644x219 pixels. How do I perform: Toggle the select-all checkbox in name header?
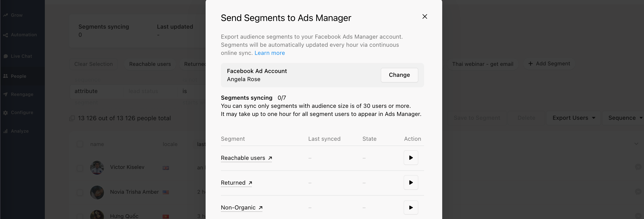[x=80, y=144]
